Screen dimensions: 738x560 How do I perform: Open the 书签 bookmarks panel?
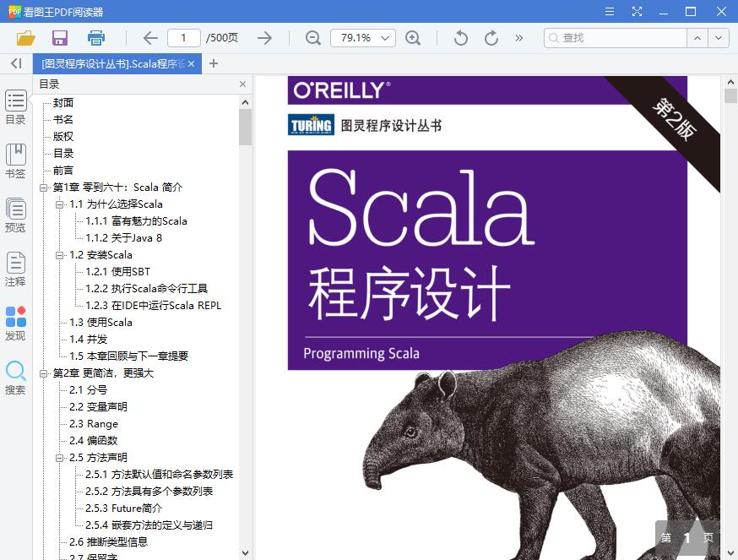click(x=15, y=161)
